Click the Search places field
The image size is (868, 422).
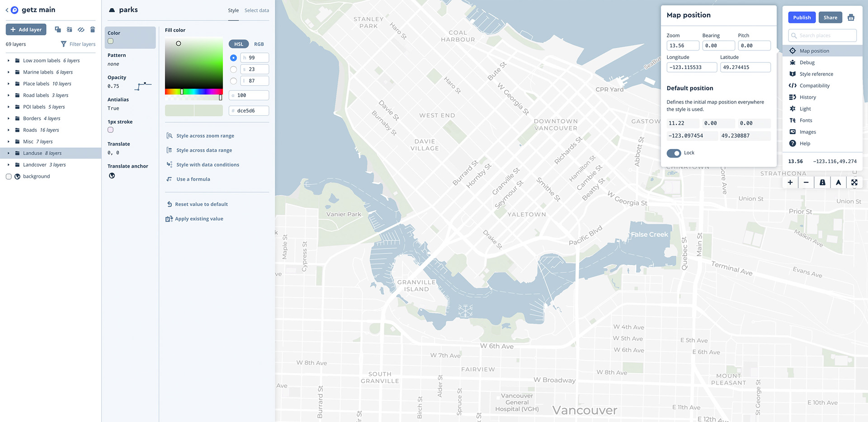pyautogui.click(x=822, y=35)
